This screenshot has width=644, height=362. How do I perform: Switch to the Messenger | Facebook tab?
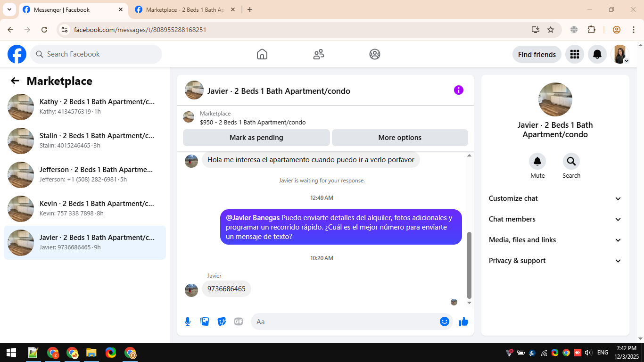tap(73, 9)
